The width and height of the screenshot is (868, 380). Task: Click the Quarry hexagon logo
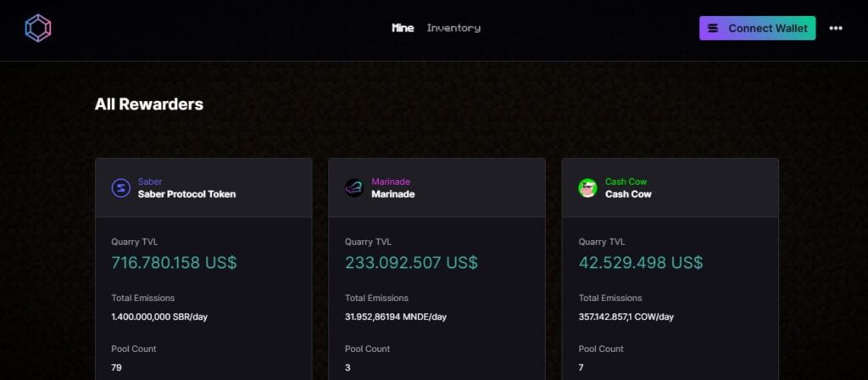pos(38,28)
